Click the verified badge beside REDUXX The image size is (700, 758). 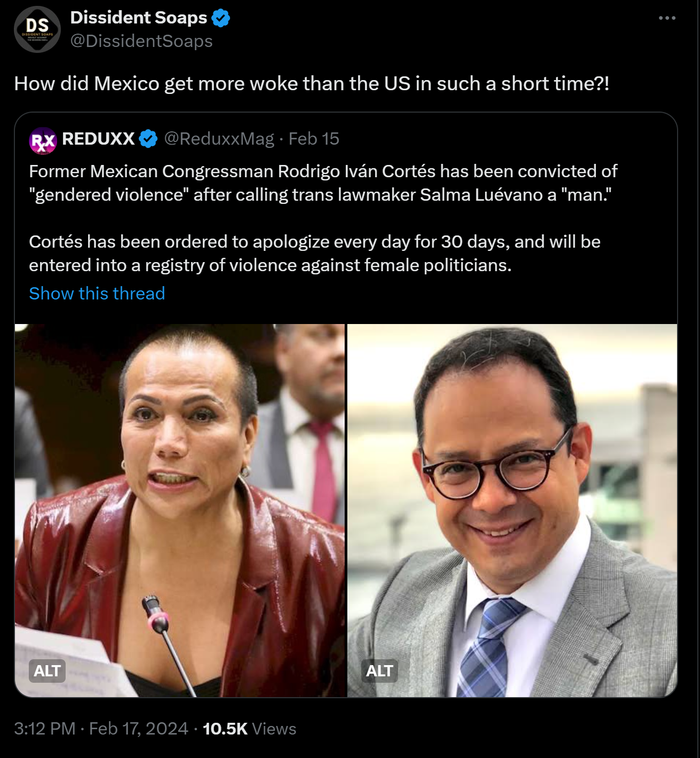point(148,139)
